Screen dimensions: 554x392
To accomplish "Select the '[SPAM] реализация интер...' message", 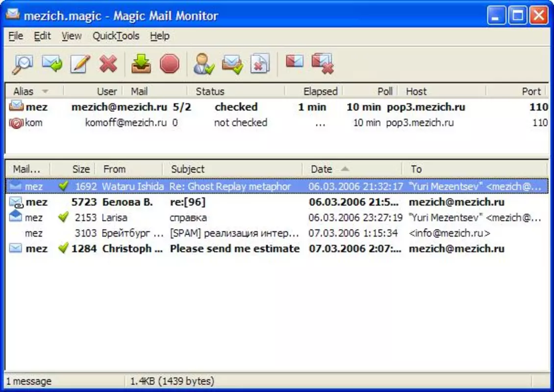I will (x=277, y=233).
